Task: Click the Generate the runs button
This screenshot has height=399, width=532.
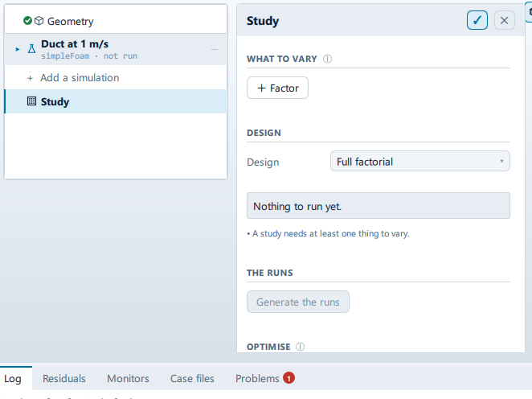Action: 298,302
